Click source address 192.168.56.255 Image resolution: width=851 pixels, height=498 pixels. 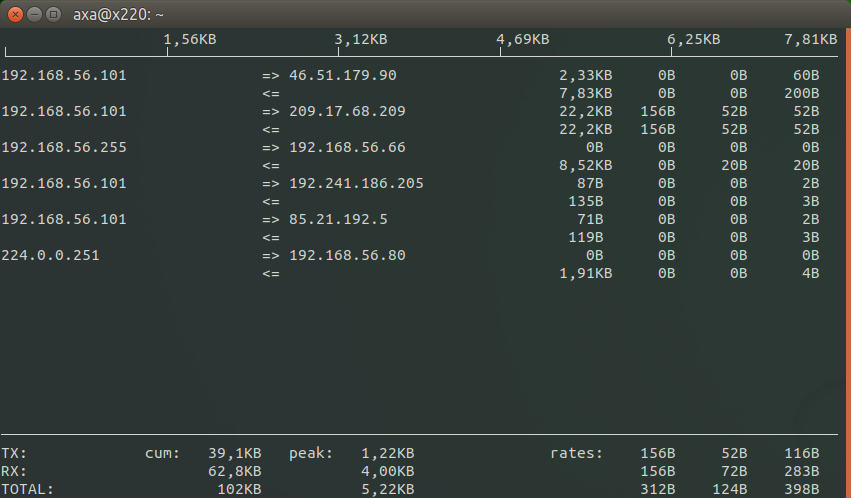coord(64,148)
